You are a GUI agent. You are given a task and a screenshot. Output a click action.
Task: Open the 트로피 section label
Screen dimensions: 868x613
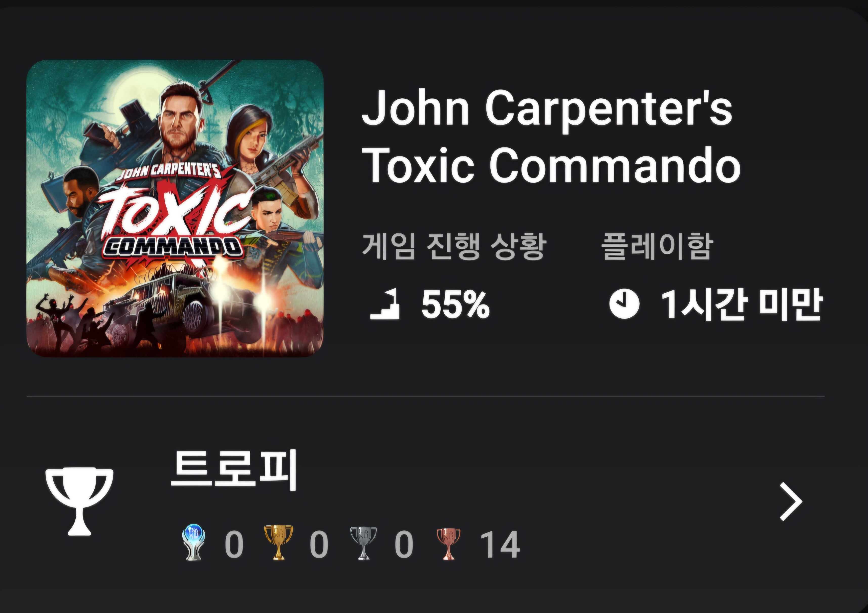tap(234, 470)
